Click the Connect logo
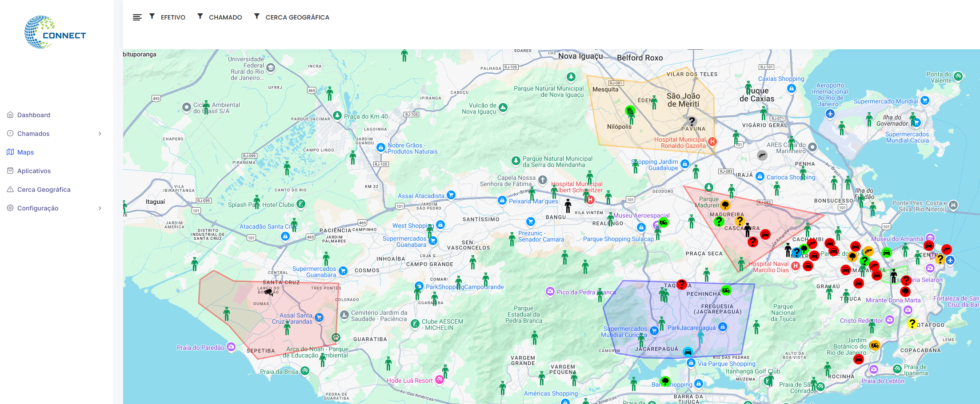This screenshot has width=980, height=404. click(55, 32)
